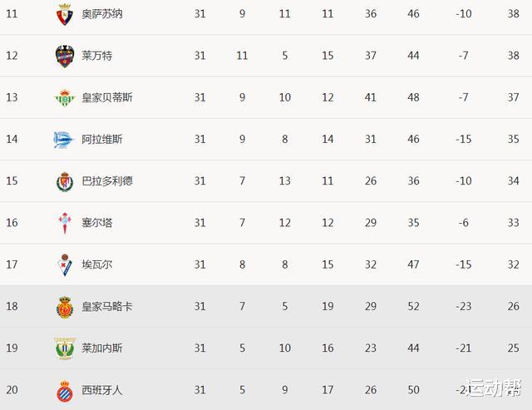Open the 阿拉维斯 team page
Screen dimensions: 532x410
102,139
